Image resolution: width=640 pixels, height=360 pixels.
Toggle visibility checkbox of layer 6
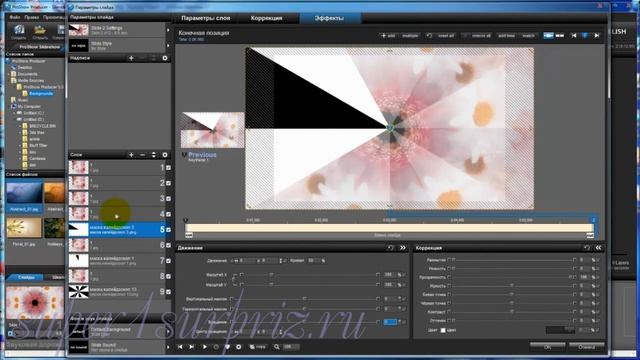click(x=168, y=245)
